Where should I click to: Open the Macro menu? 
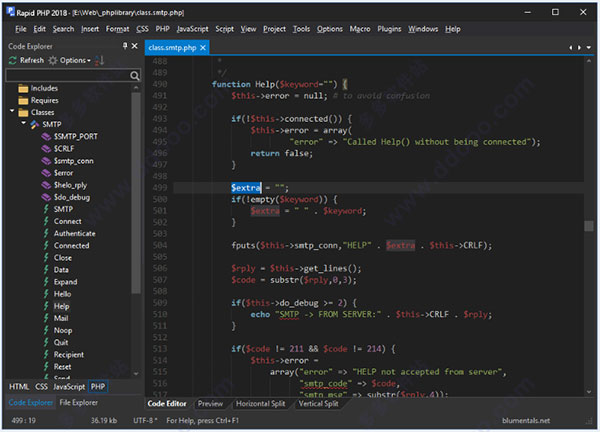(360, 29)
